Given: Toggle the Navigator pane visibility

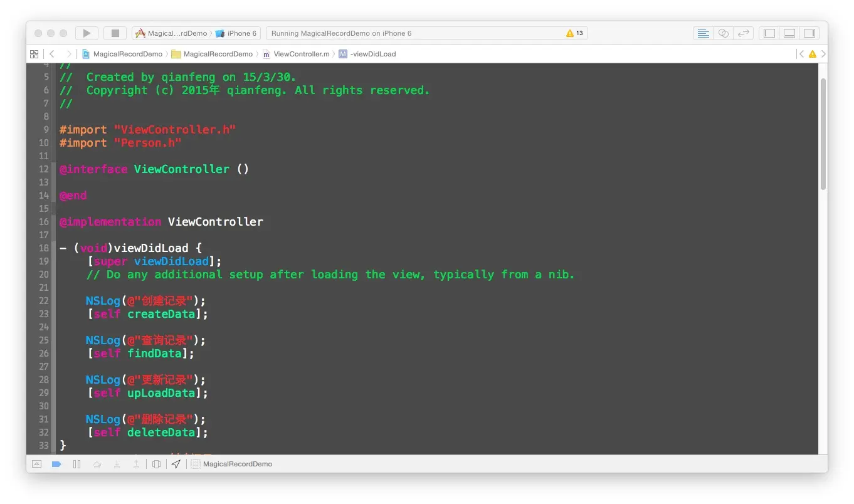Looking at the screenshot, I should point(769,33).
